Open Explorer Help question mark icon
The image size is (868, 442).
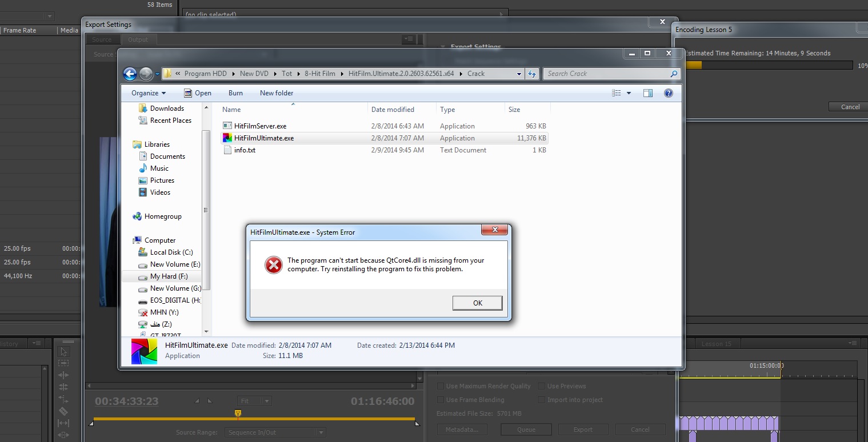pyautogui.click(x=668, y=93)
